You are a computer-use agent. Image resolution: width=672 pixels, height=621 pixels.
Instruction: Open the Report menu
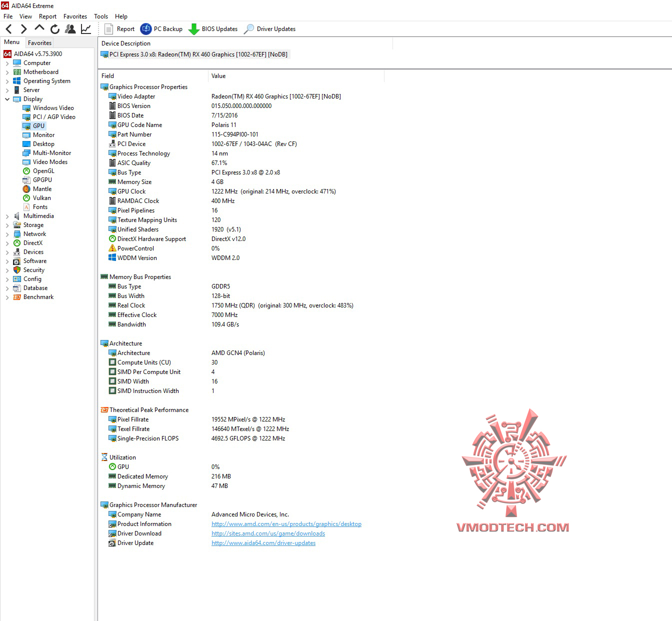(48, 16)
